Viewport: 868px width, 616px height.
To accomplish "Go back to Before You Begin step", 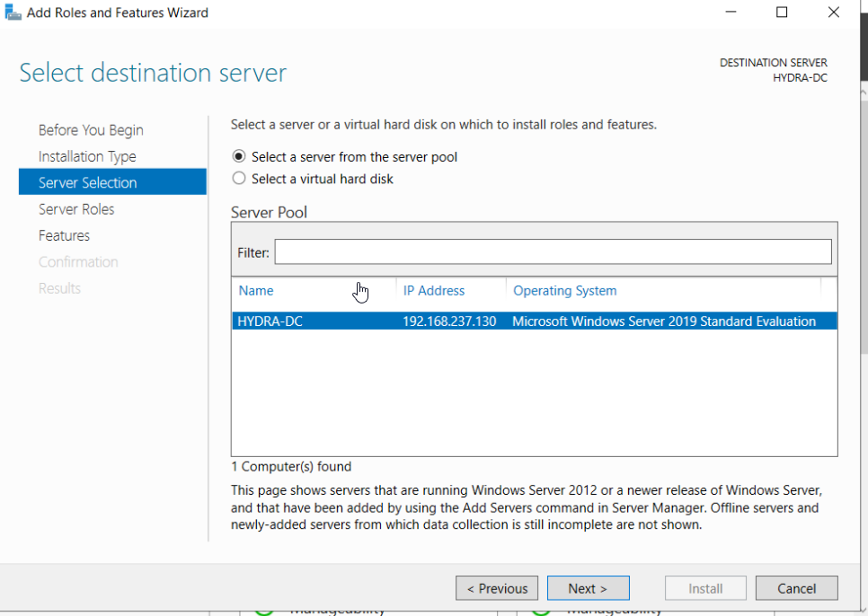I will (x=90, y=129).
